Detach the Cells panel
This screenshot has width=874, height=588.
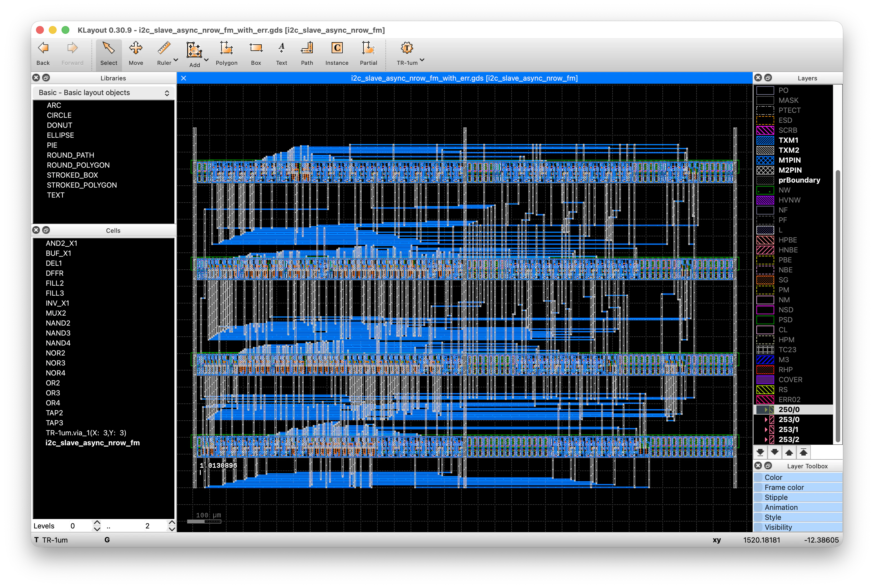[x=46, y=230]
